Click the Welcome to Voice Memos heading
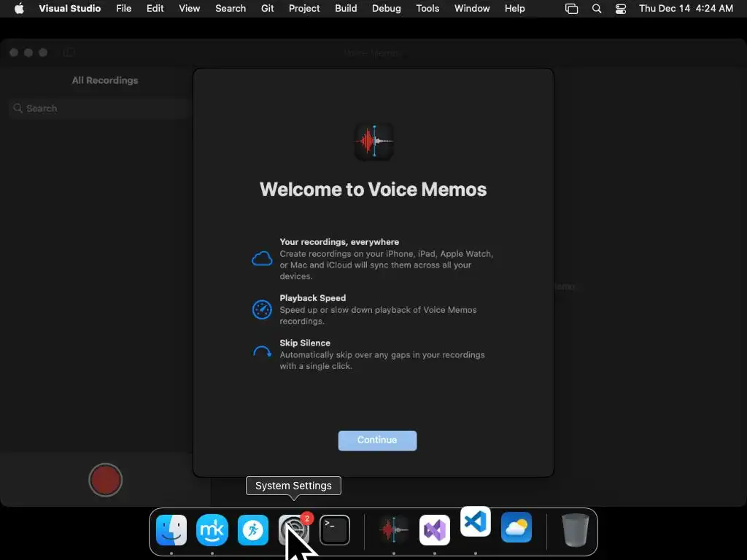 click(x=373, y=190)
